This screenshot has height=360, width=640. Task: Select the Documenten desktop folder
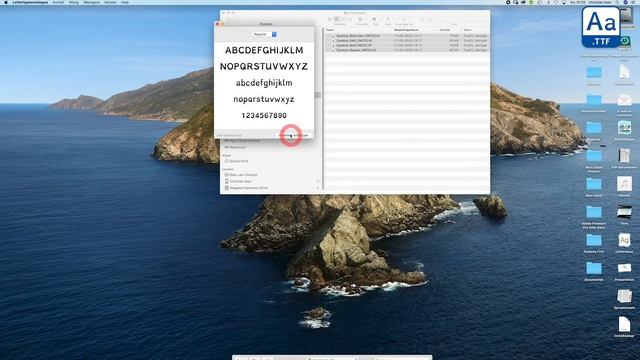click(594, 270)
